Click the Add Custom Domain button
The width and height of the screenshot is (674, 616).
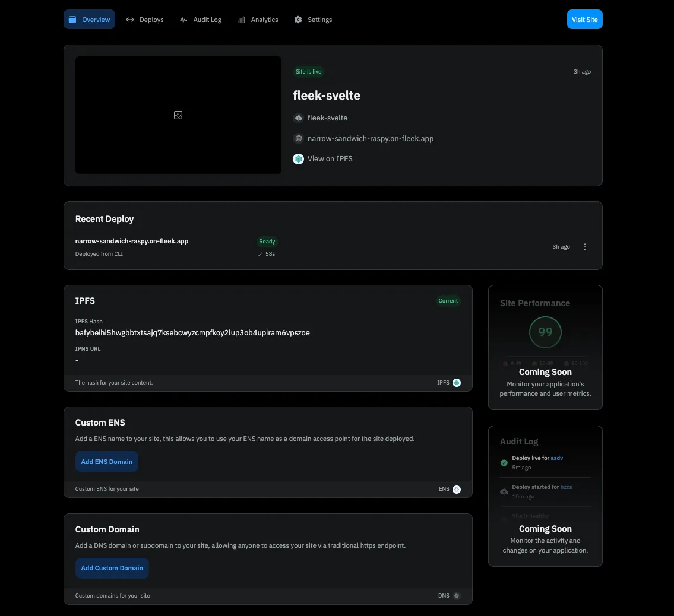coord(112,568)
